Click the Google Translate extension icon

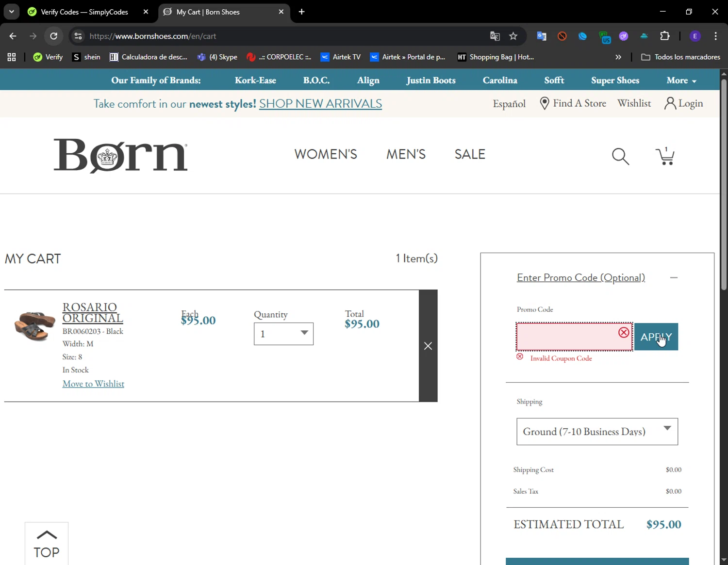point(542,36)
